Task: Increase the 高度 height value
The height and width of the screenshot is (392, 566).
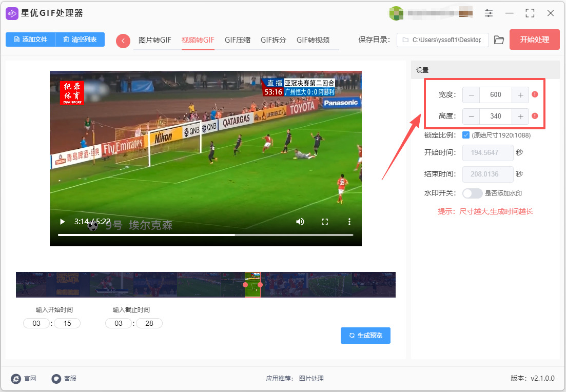Action: tap(520, 116)
